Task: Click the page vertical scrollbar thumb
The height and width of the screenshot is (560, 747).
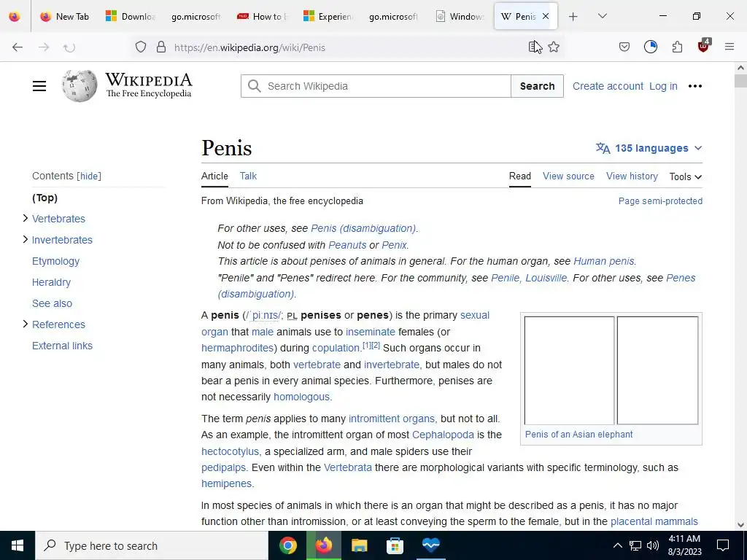Action: tap(740, 81)
